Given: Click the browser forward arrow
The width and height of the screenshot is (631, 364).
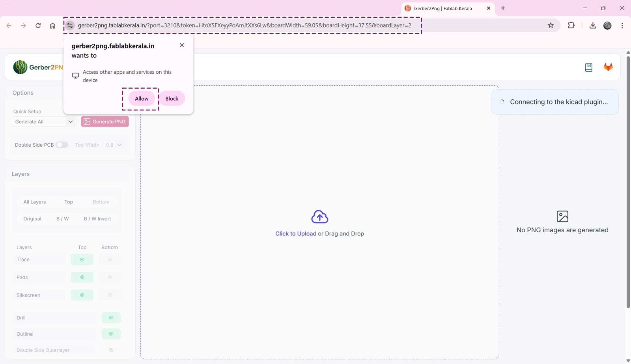Looking at the screenshot, I should (24, 26).
